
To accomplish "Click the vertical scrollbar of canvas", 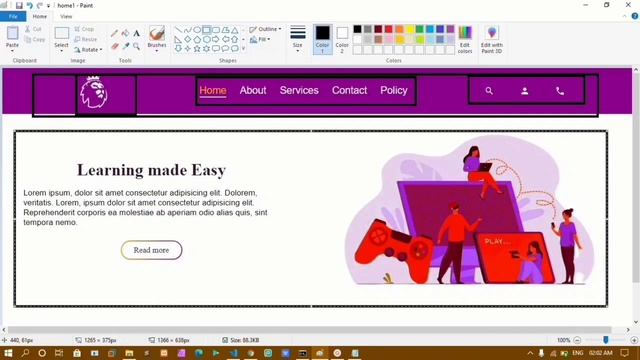I will pyautogui.click(x=636, y=178).
